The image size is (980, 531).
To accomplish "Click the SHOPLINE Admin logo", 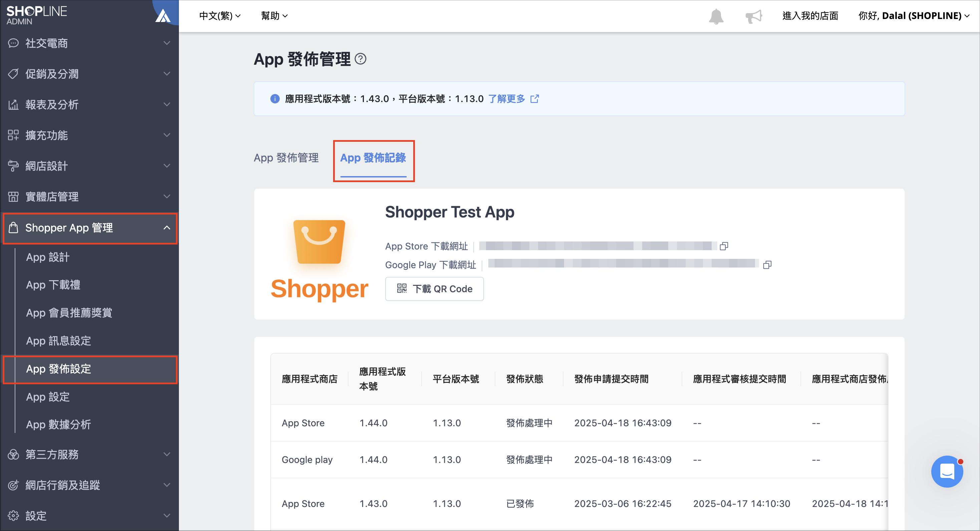I will coord(36,15).
